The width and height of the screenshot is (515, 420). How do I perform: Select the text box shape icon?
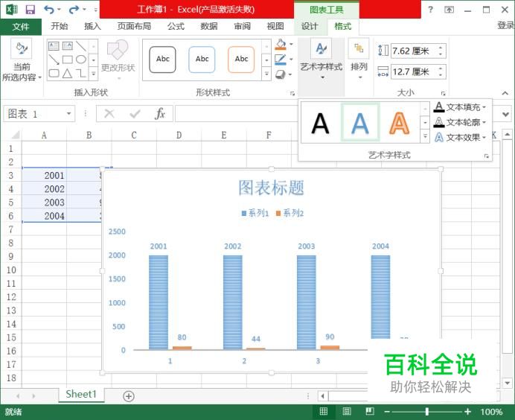54,45
